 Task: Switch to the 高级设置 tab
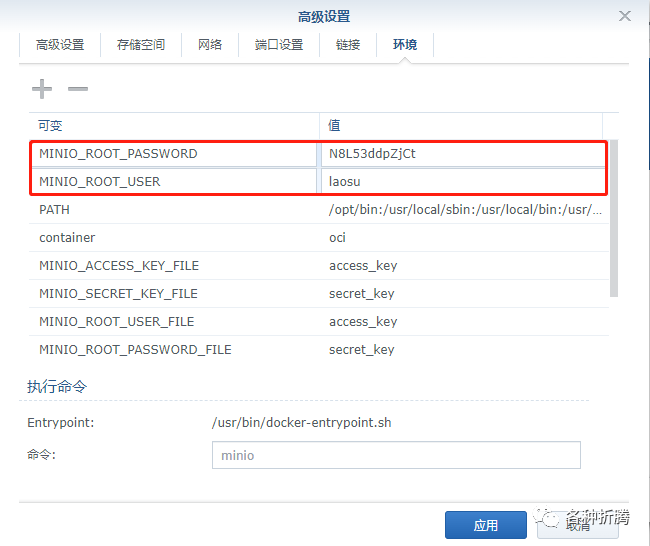click(x=60, y=45)
